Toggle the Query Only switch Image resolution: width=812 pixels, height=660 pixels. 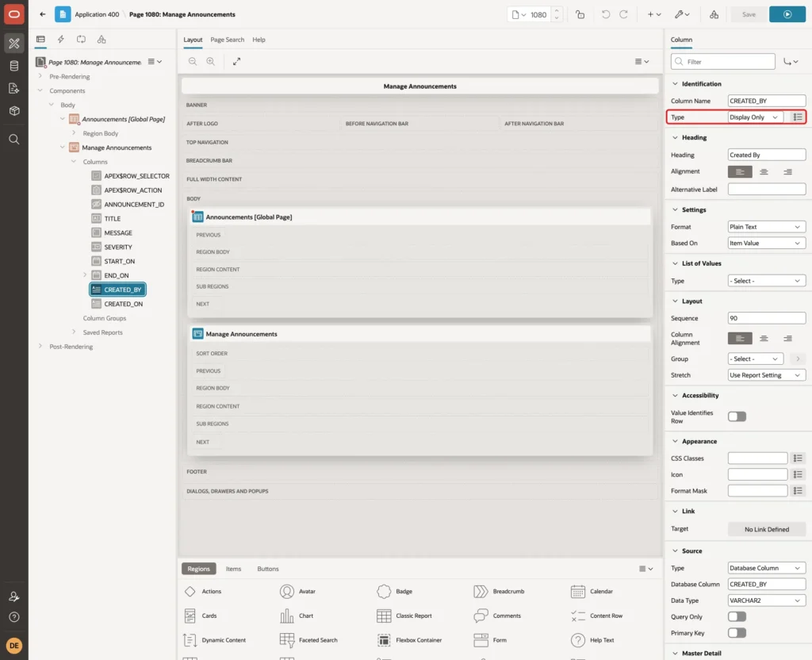pyautogui.click(x=737, y=616)
